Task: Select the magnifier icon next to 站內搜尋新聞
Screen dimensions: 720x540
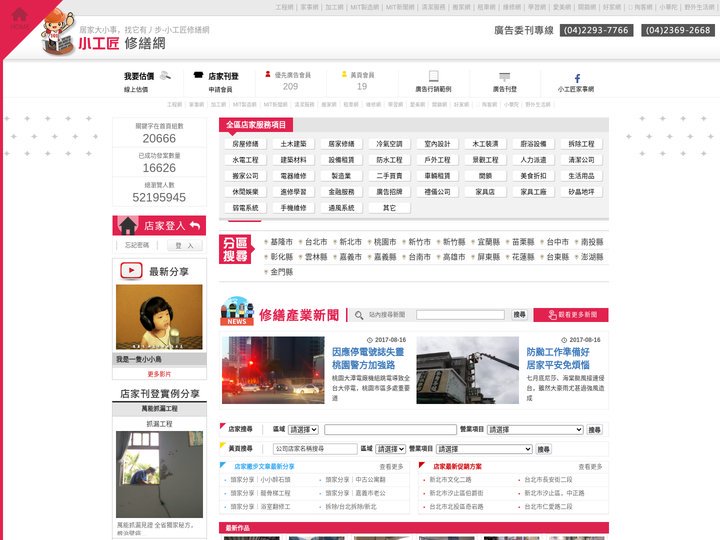Action: click(359, 315)
